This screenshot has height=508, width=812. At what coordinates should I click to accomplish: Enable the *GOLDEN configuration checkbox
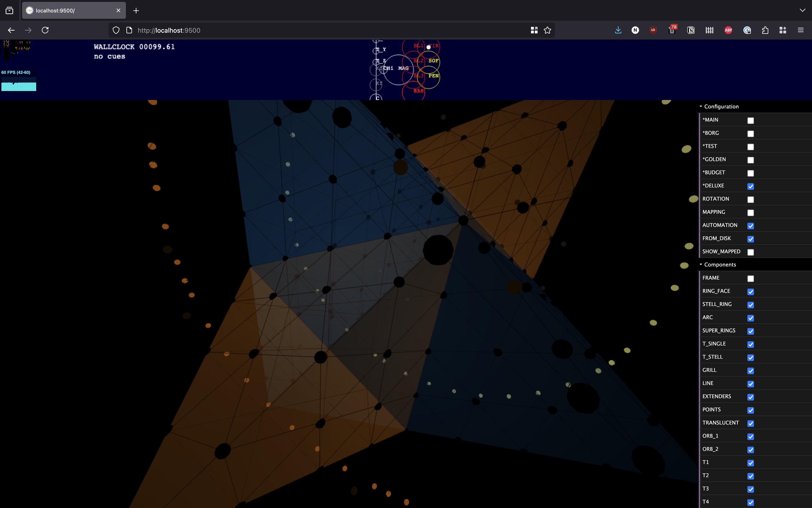pyautogui.click(x=751, y=160)
